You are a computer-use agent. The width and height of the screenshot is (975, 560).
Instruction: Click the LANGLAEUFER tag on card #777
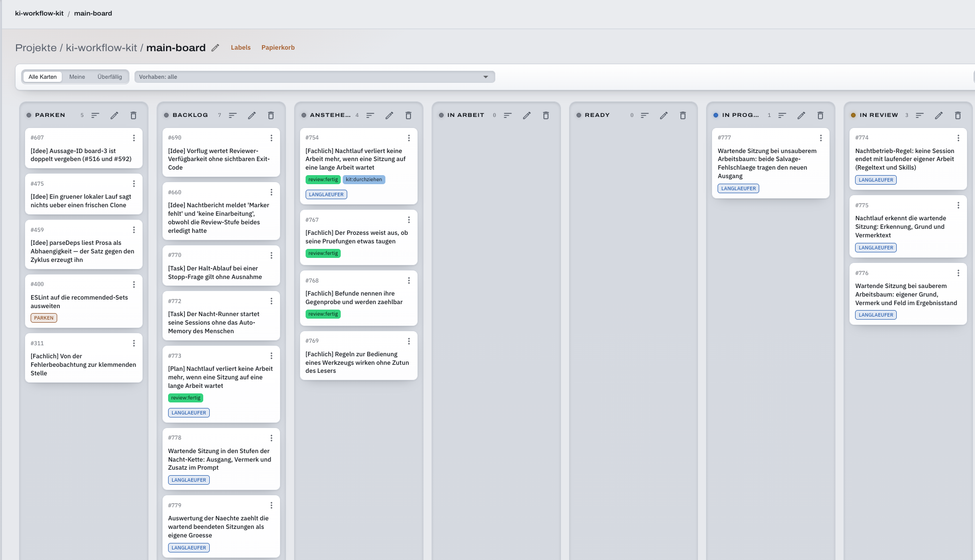(739, 189)
